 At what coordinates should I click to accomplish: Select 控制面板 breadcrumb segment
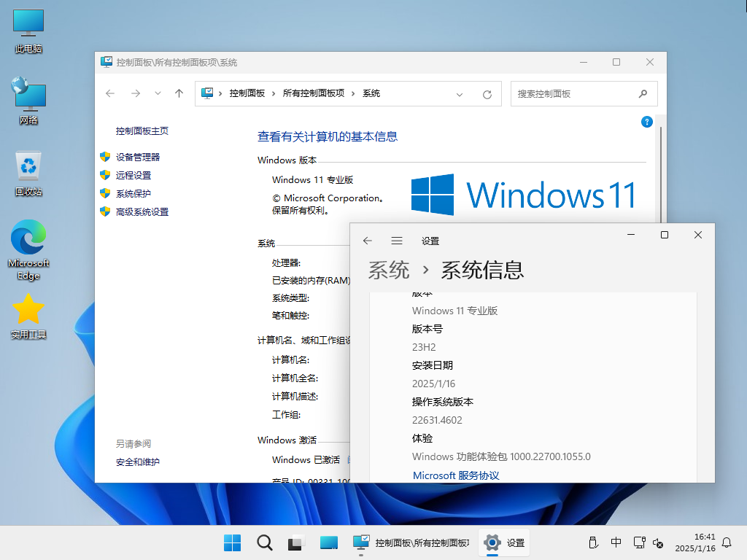click(x=247, y=93)
